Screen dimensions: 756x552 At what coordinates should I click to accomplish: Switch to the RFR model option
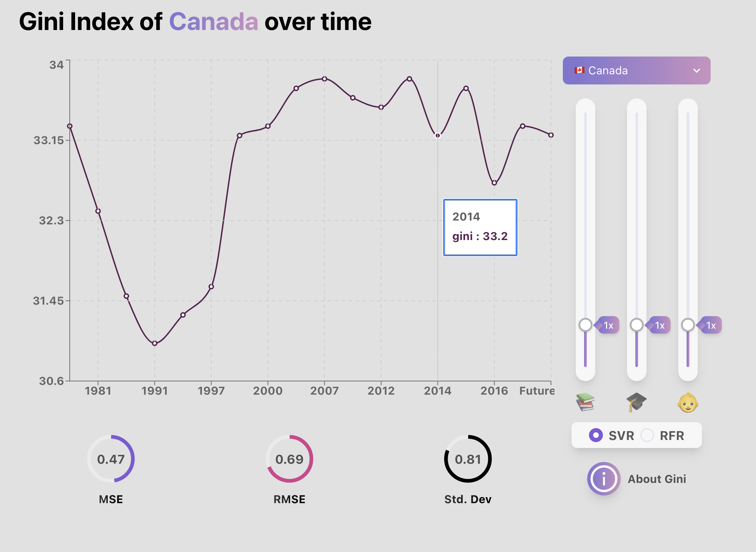(648, 435)
